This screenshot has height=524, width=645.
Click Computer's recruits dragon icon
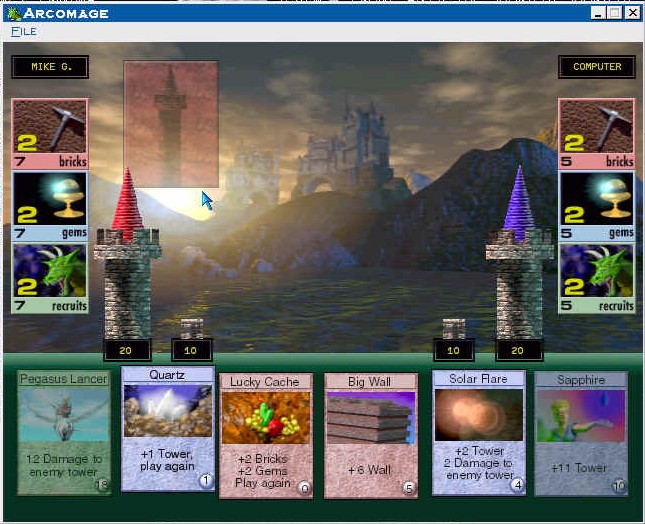[x=596, y=271]
